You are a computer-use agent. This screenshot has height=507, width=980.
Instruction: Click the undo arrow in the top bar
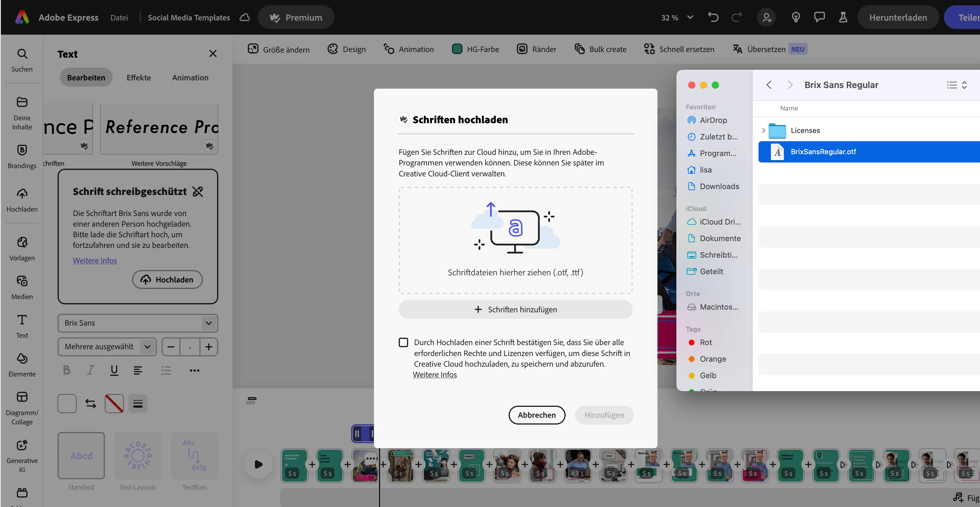point(713,17)
